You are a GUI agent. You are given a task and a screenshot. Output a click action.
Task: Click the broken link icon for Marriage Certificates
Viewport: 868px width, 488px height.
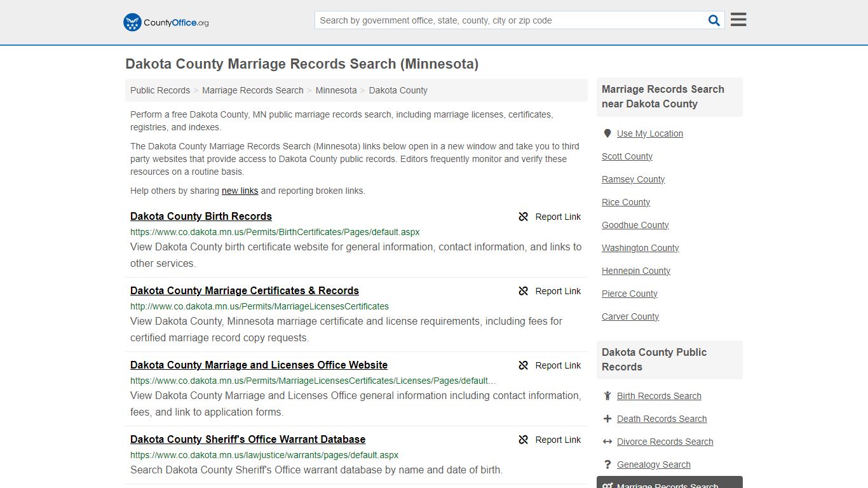(524, 291)
